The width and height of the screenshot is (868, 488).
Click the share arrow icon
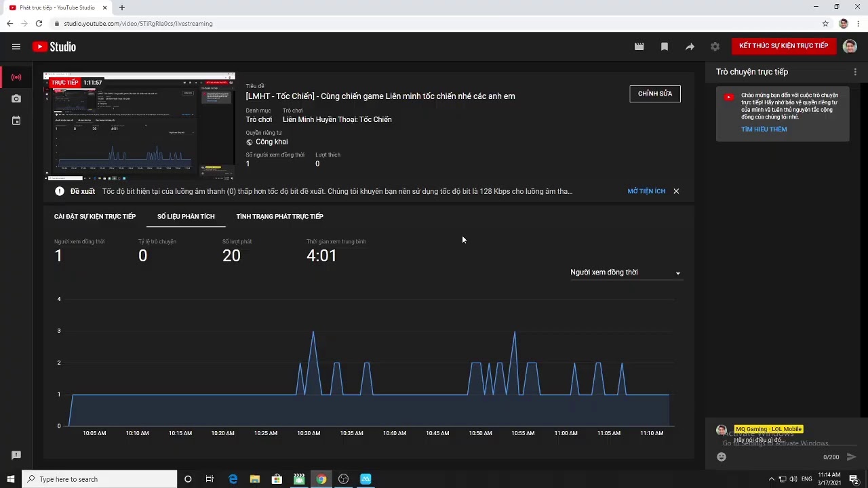click(x=690, y=47)
